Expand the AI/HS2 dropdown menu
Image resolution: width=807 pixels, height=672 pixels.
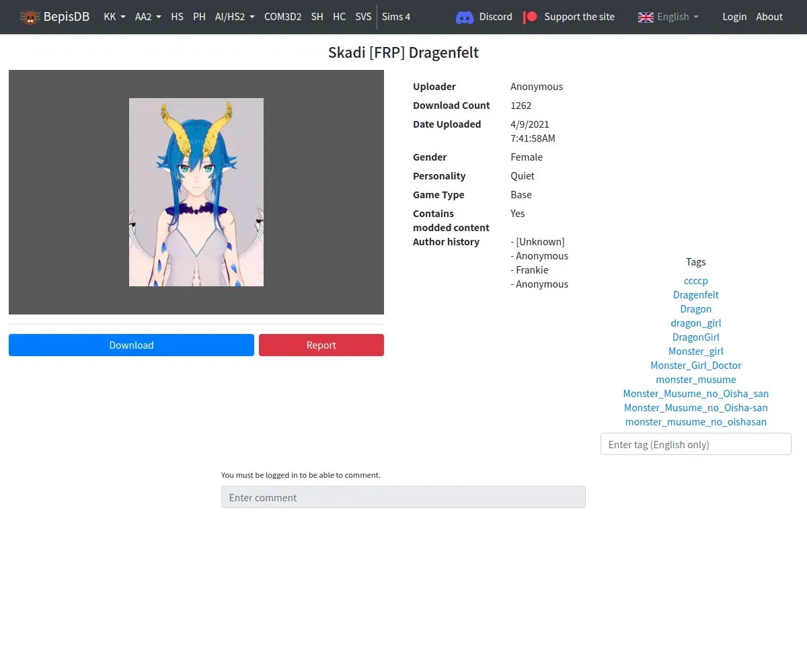pyautogui.click(x=235, y=17)
